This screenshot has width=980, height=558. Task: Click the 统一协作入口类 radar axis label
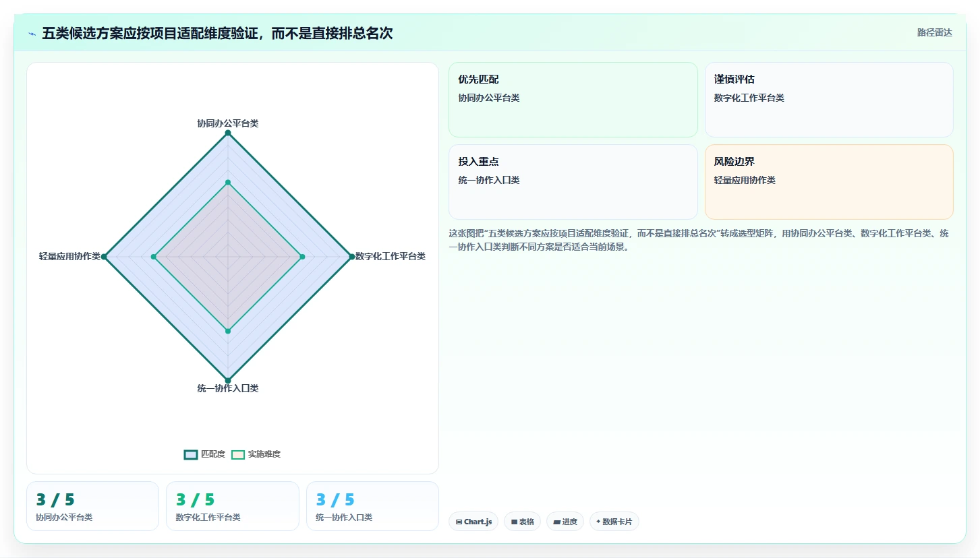tap(228, 388)
